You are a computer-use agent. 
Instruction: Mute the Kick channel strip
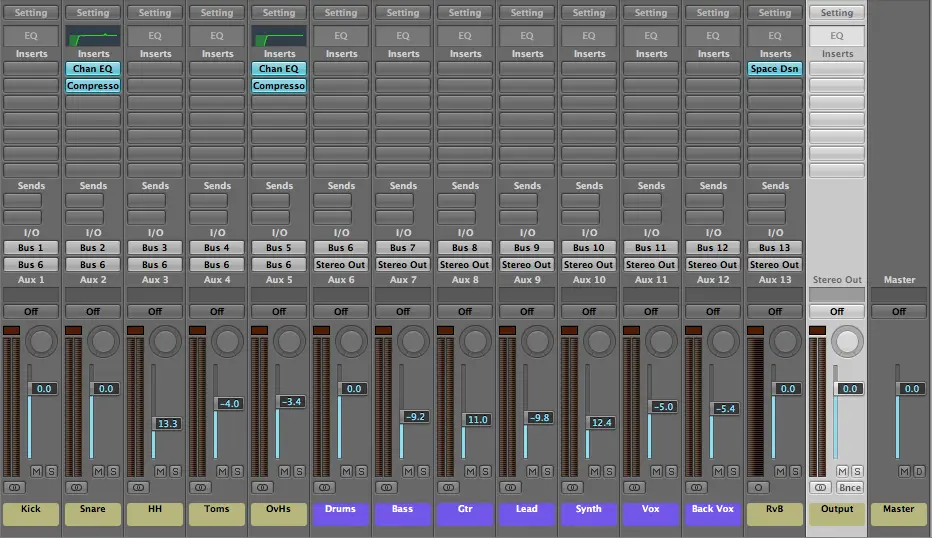point(36,470)
